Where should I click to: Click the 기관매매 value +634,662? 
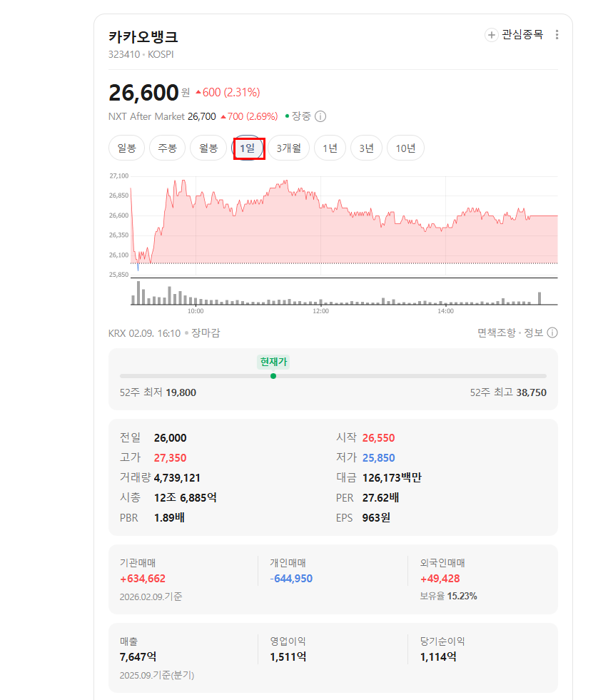[x=143, y=579]
